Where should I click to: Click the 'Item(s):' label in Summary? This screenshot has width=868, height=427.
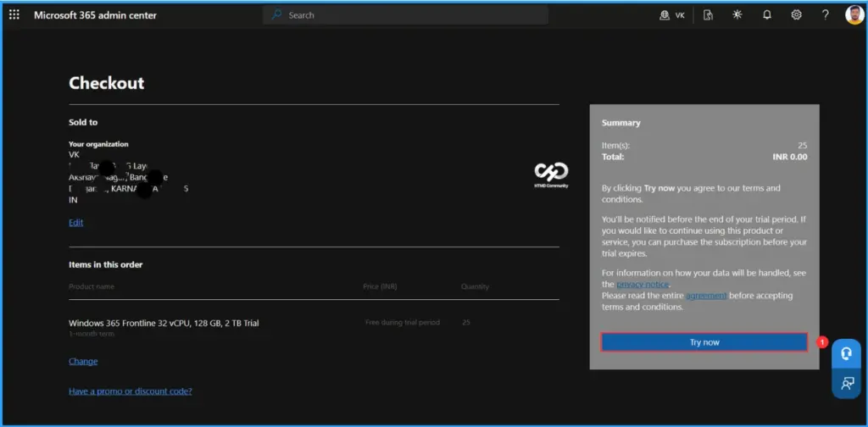[x=615, y=146]
